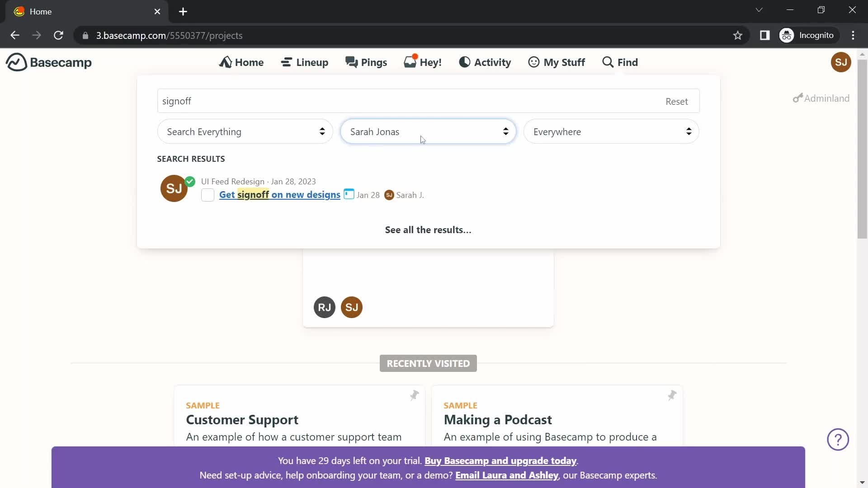Toggle the pin icon on Customer Support

[x=415, y=396]
